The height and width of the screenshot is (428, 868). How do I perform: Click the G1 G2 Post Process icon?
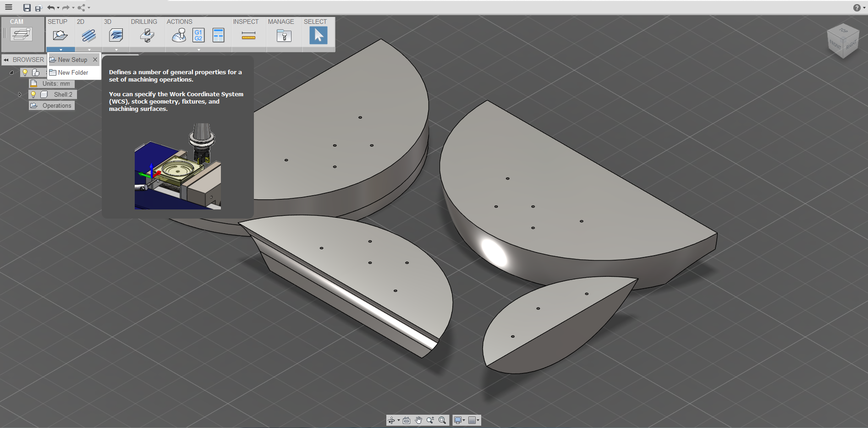point(198,35)
